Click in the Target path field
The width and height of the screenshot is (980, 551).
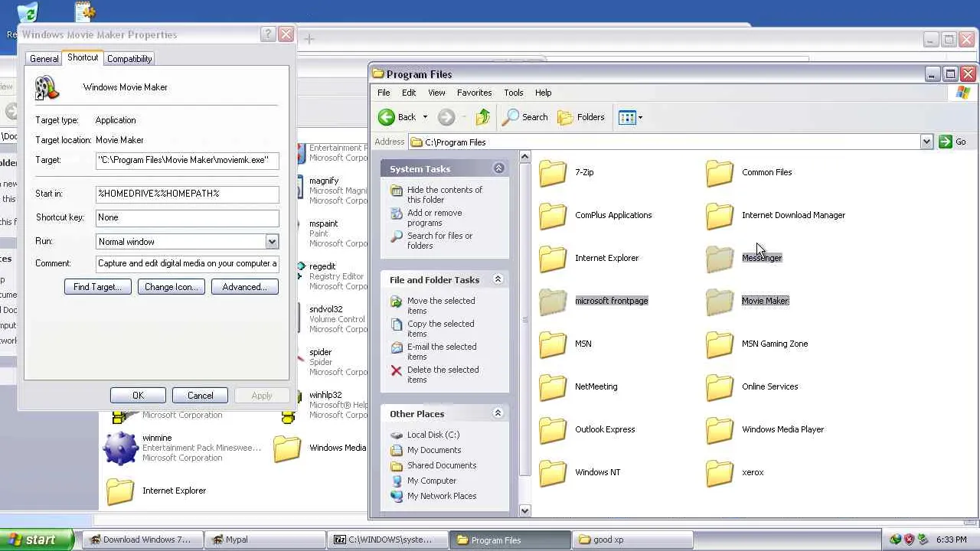[x=188, y=160]
